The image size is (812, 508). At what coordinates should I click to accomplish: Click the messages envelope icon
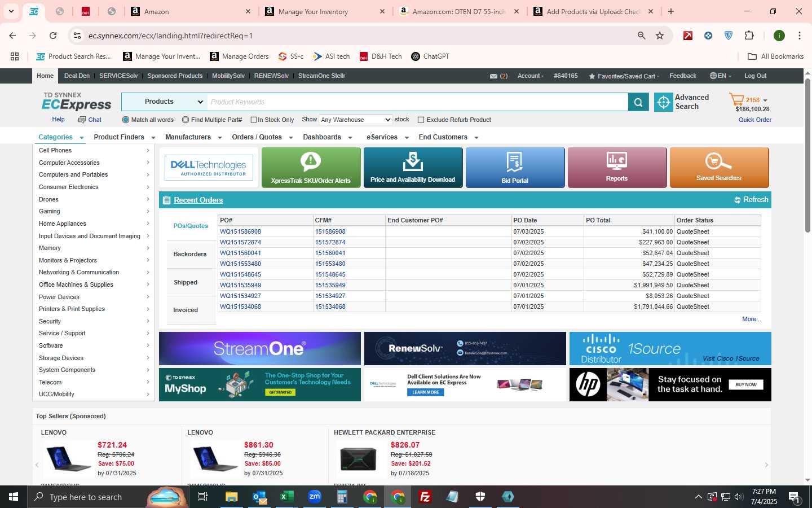click(x=493, y=76)
